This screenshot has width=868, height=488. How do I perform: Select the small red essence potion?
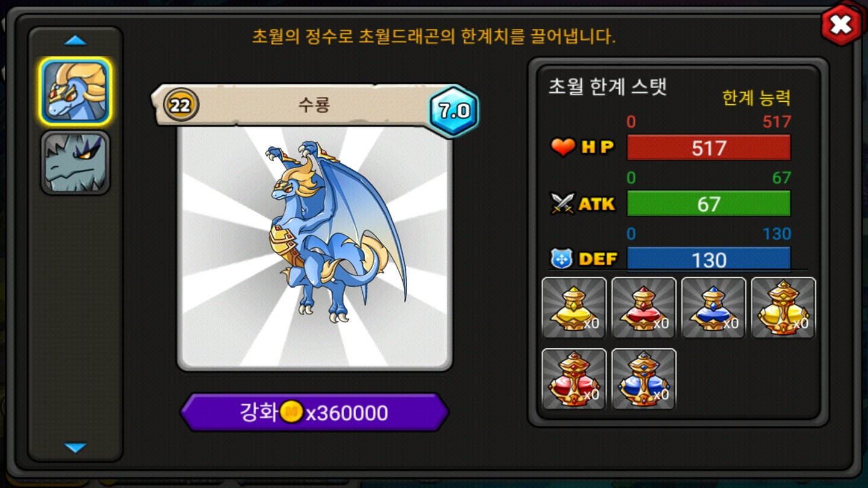point(644,308)
